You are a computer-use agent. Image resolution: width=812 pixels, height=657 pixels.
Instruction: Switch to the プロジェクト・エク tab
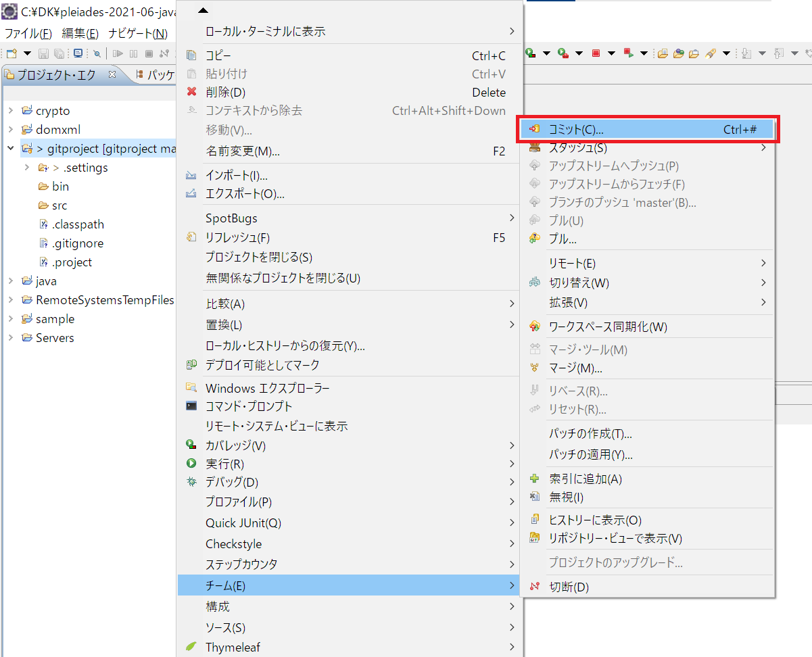[57, 74]
